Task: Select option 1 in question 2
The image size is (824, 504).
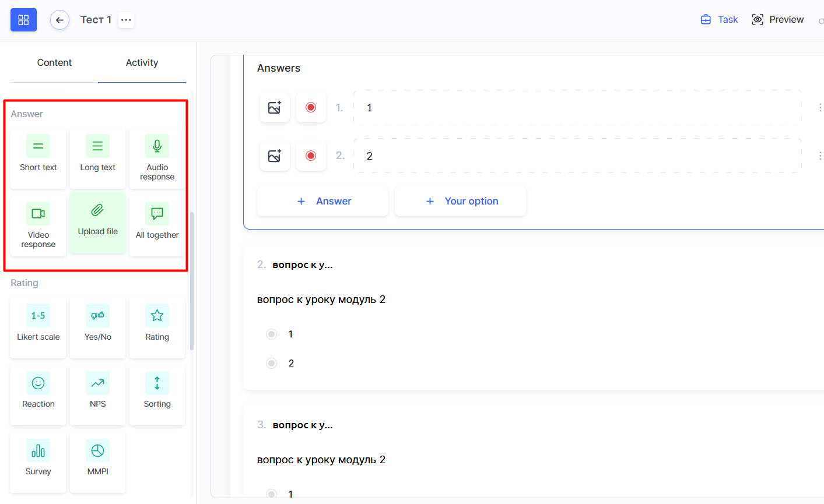Action: pyautogui.click(x=272, y=334)
